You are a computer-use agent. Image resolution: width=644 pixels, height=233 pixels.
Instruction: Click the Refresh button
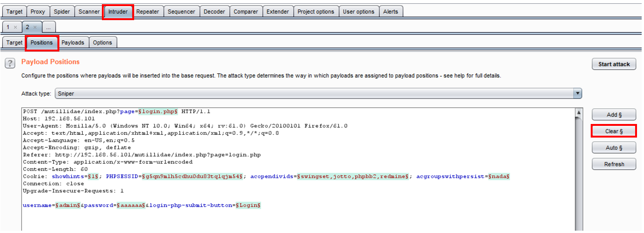[x=614, y=164]
